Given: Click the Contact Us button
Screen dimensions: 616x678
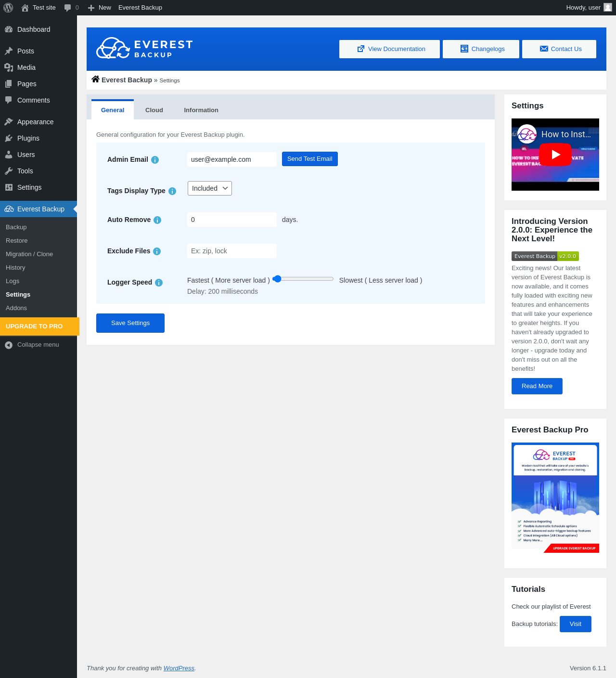Looking at the screenshot, I should pyautogui.click(x=559, y=49).
